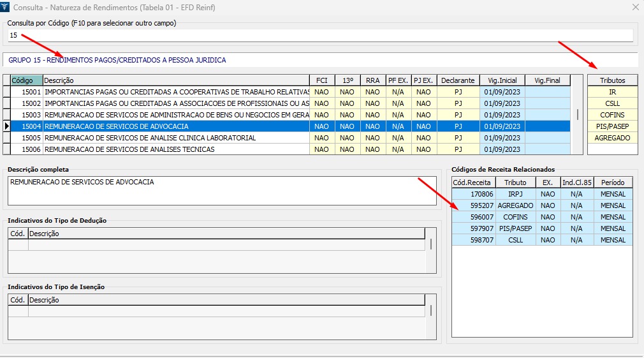Select row 15003 administração de bens
This screenshot has height=358, width=644.
point(175,115)
